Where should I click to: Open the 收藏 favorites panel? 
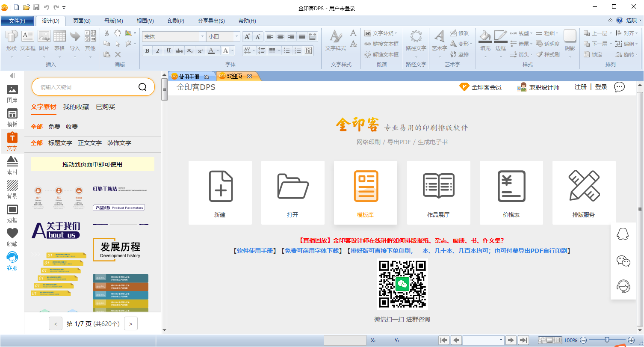point(12,234)
